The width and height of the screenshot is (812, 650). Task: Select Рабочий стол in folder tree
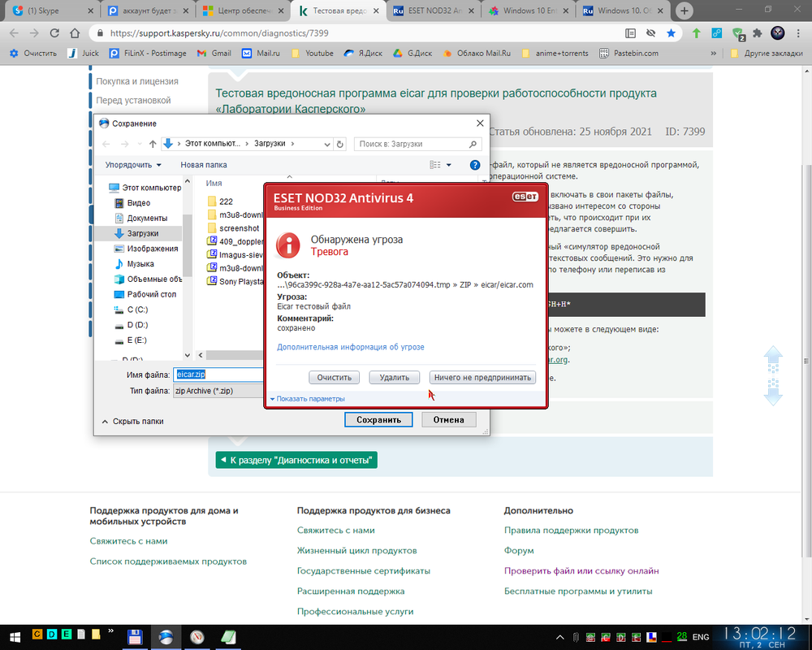pos(152,294)
